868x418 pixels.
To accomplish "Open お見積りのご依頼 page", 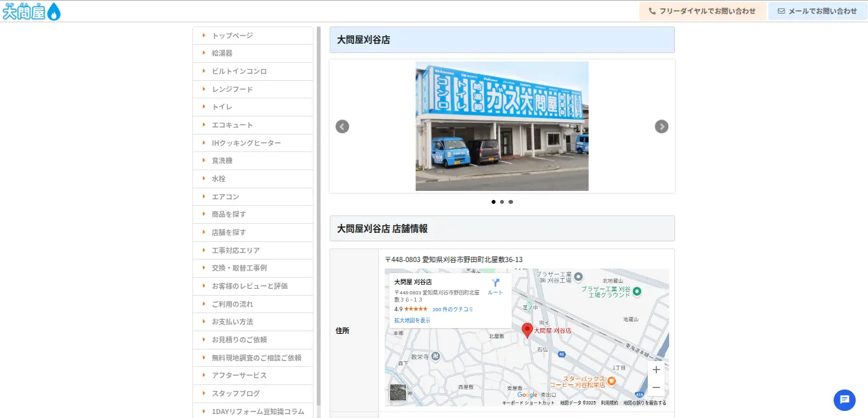I will tap(253, 340).
